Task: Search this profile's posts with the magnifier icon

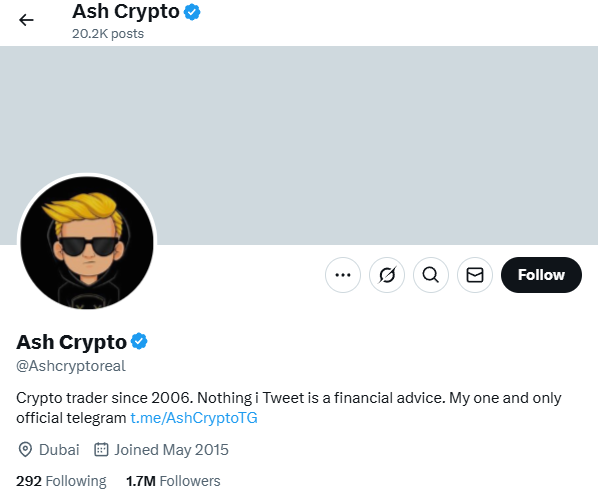Action: (431, 275)
